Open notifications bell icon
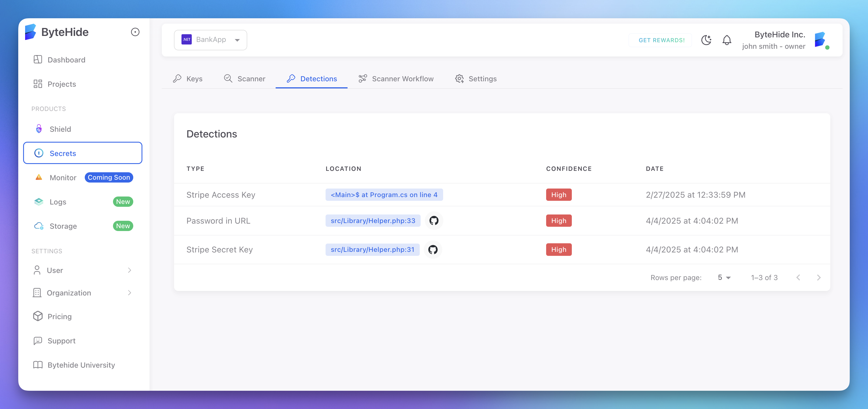This screenshot has width=868, height=409. pyautogui.click(x=726, y=40)
